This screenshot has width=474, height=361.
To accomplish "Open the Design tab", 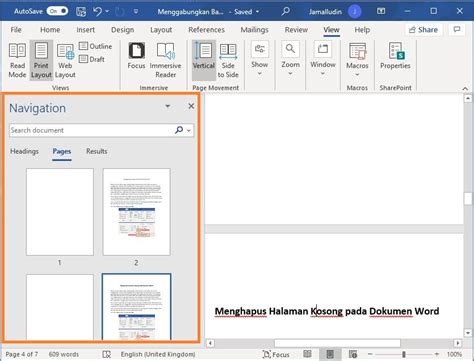I will (x=122, y=30).
